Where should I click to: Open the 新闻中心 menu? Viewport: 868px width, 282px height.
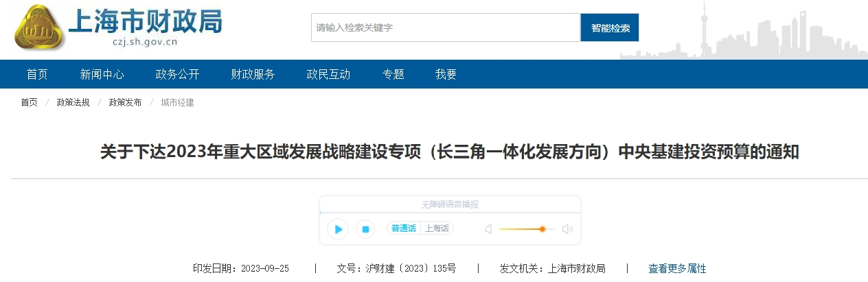click(x=102, y=74)
